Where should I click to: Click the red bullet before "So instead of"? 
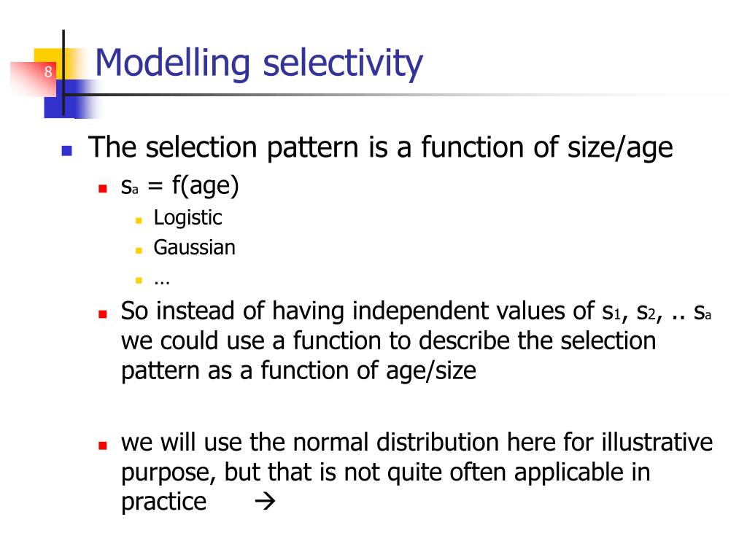[102, 314]
